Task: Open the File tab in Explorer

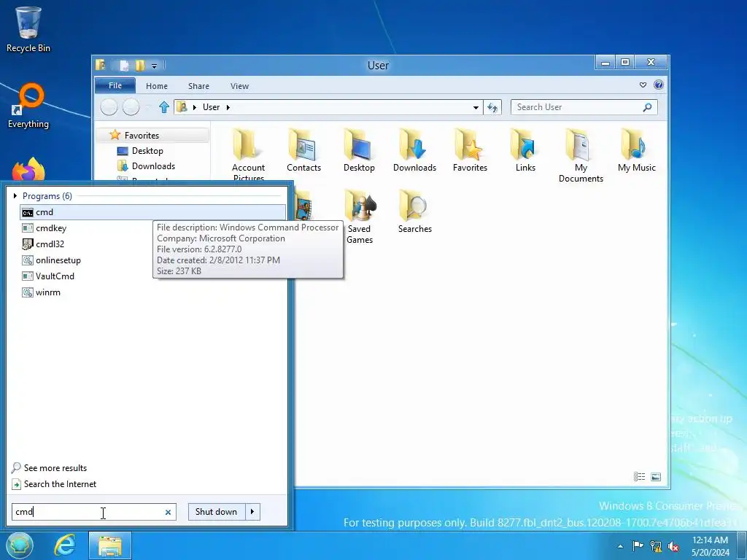Action: coord(115,86)
